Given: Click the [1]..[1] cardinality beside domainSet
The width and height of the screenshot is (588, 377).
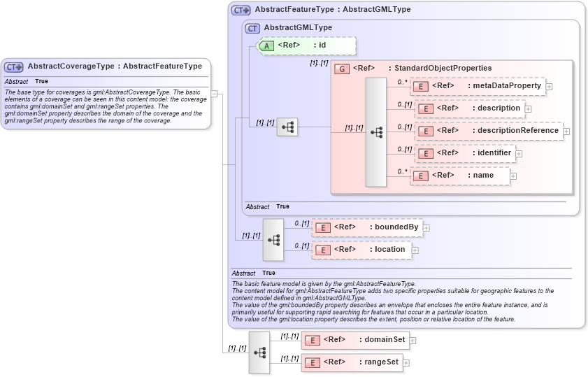Looking at the screenshot, I should click(290, 336).
